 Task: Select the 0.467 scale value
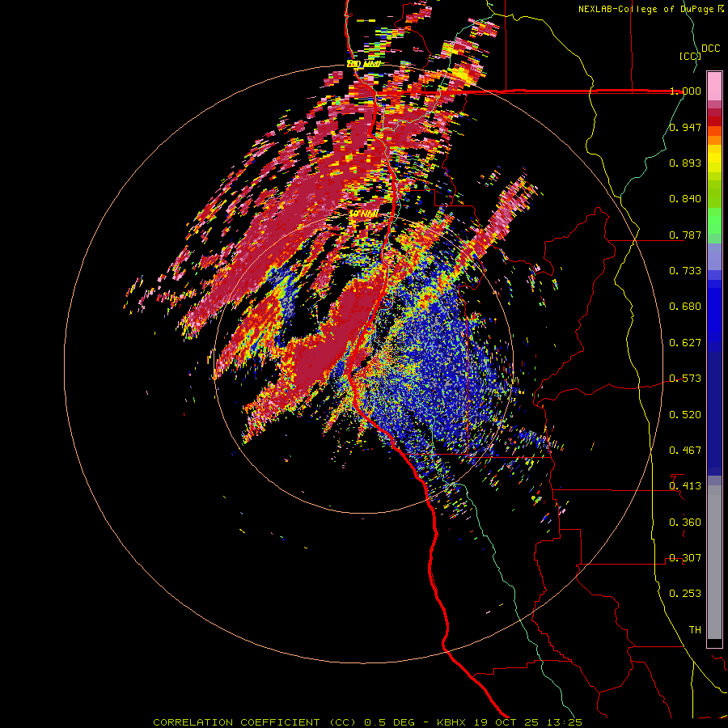685,451
